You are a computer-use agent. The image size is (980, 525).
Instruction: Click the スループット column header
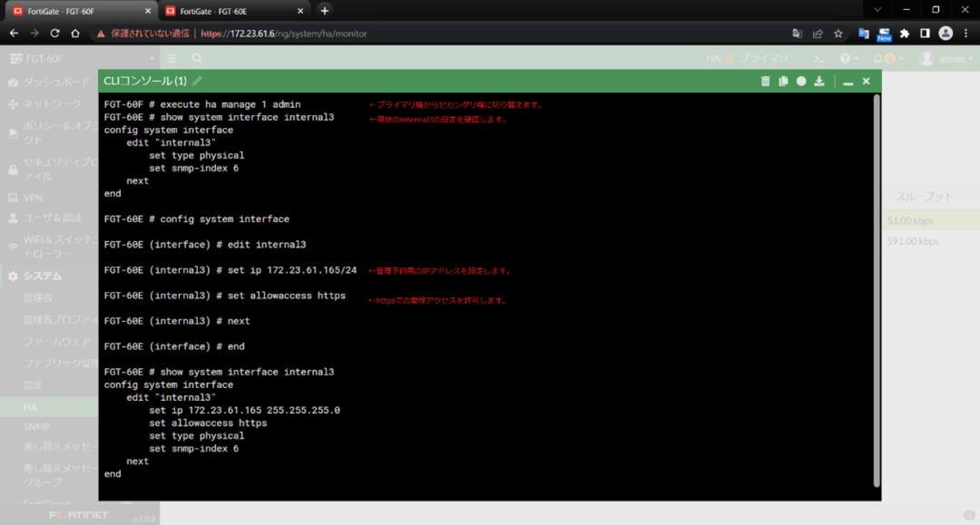tap(925, 197)
